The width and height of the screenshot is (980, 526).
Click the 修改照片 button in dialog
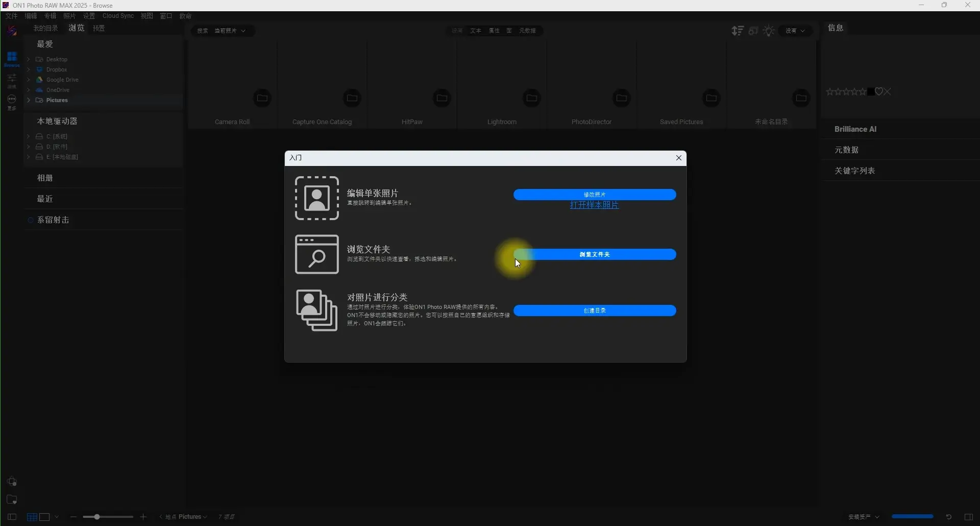pos(595,195)
